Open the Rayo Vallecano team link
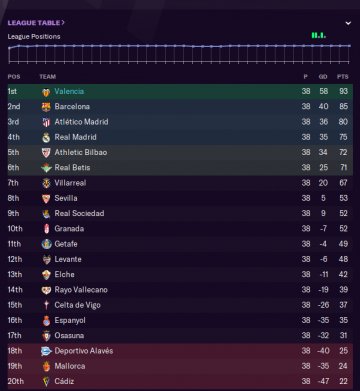This screenshot has width=360, height=391. 81,290
